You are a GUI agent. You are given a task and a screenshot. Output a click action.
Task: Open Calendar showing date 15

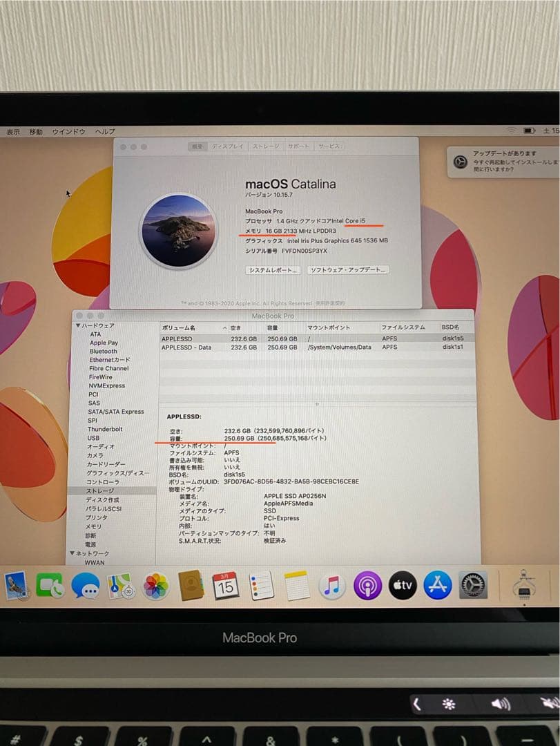[226, 586]
